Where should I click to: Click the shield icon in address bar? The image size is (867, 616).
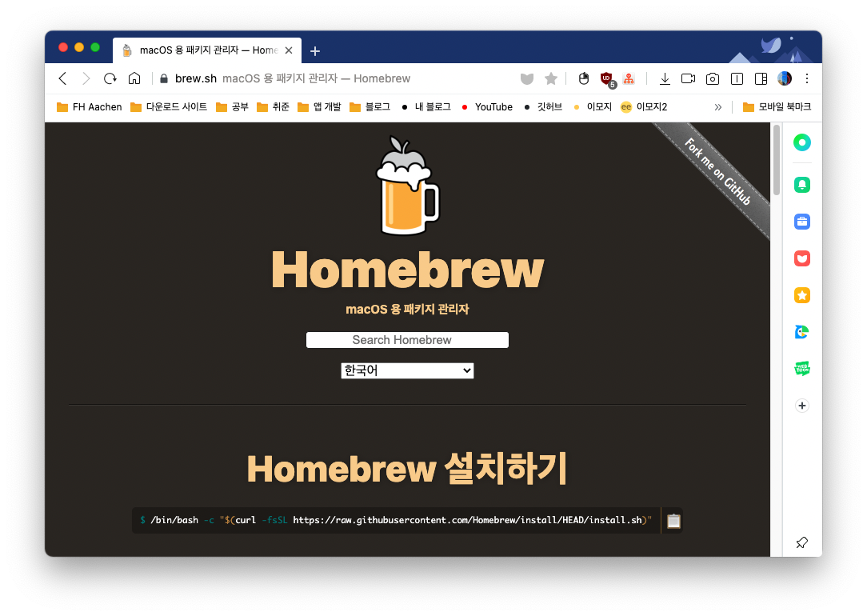(527, 79)
